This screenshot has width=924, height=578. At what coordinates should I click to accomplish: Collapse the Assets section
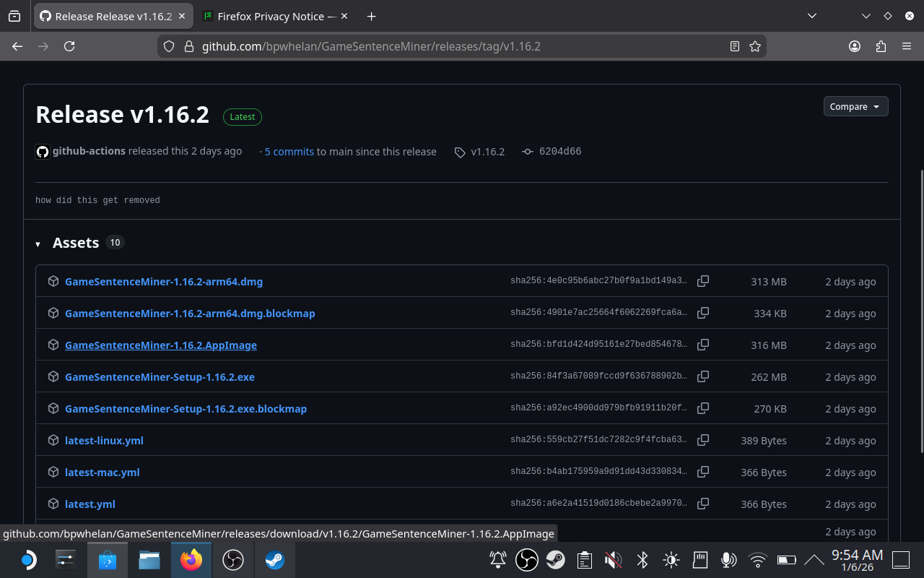tap(38, 243)
